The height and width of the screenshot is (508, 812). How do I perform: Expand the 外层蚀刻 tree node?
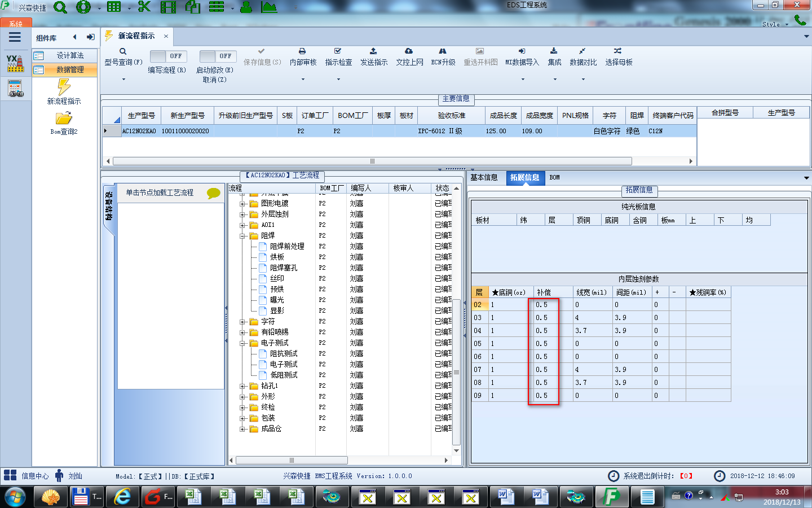(x=242, y=214)
